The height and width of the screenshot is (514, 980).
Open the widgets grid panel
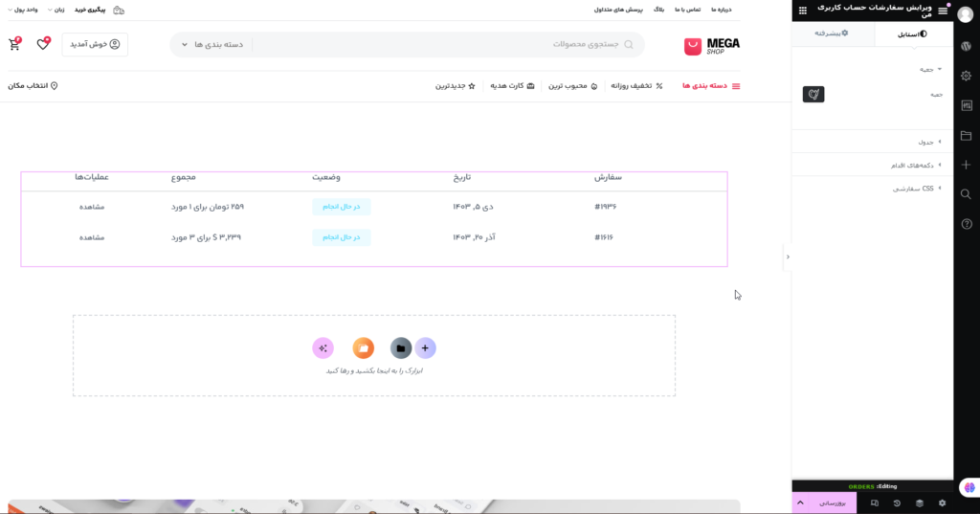pos(802,11)
